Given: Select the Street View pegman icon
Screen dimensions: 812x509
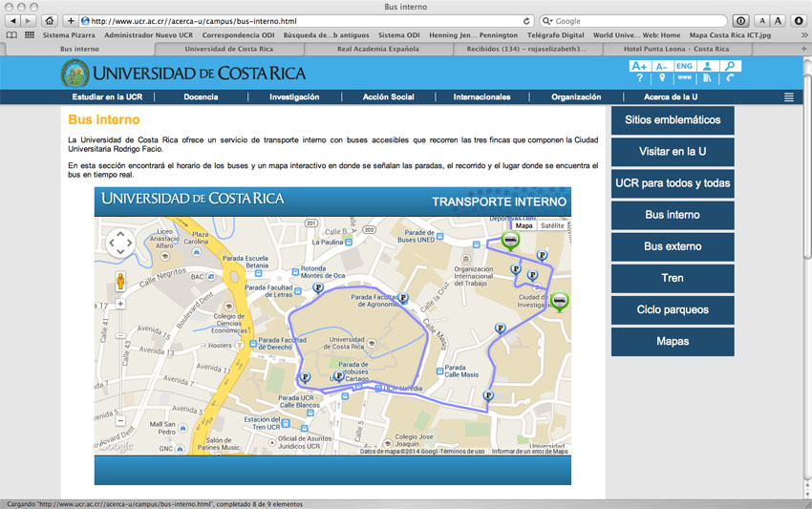Looking at the screenshot, I should pyautogui.click(x=120, y=281).
